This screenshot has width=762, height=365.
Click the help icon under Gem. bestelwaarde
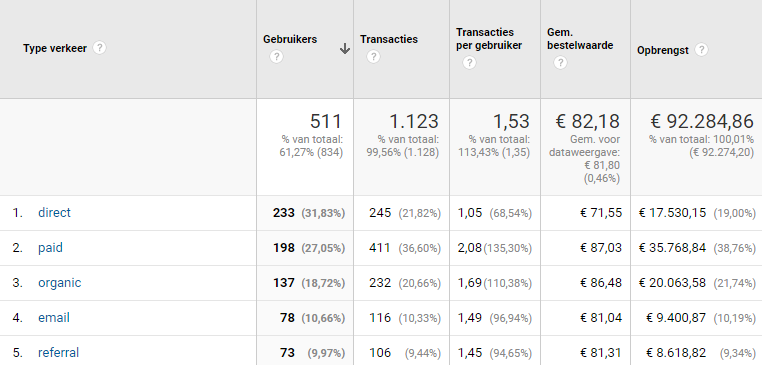560,63
